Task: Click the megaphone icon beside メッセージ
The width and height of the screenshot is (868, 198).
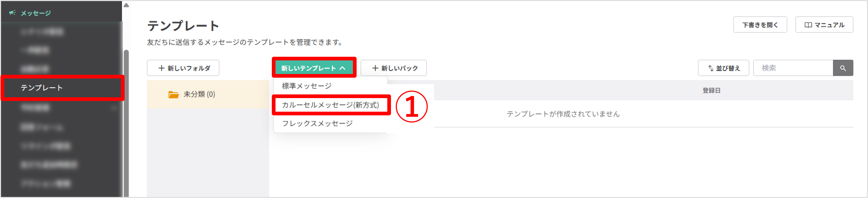Action: pyautogui.click(x=12, y=13)
